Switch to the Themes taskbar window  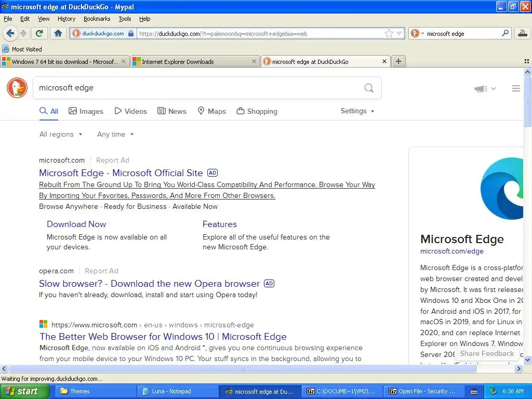(x=95, y=391)
